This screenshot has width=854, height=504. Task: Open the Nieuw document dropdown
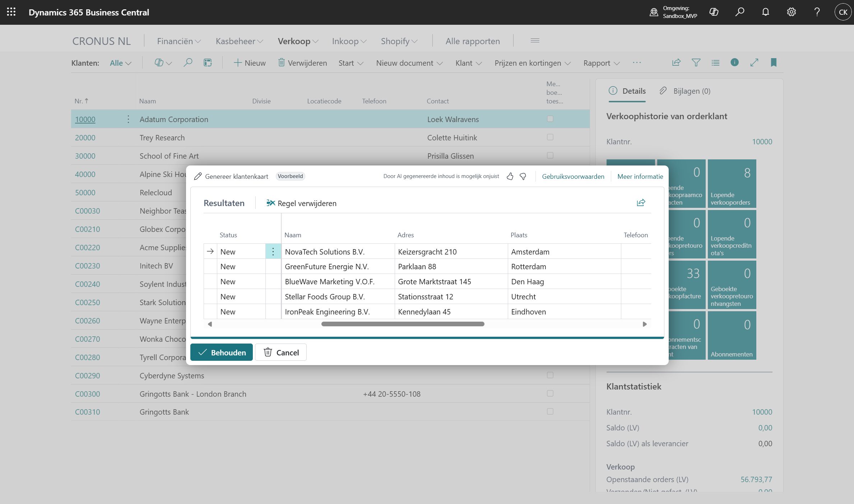click(x=409, y=63)
